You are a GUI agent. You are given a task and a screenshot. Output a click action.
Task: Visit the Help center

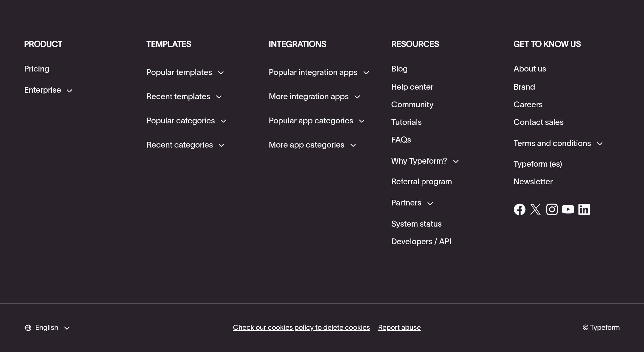(412, 87)
